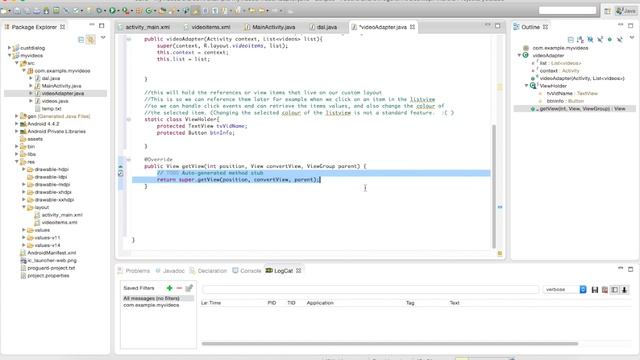Select 'All messages (no filters)' saved filter
This screenshot has height=360, width=640.
[151, 298]
